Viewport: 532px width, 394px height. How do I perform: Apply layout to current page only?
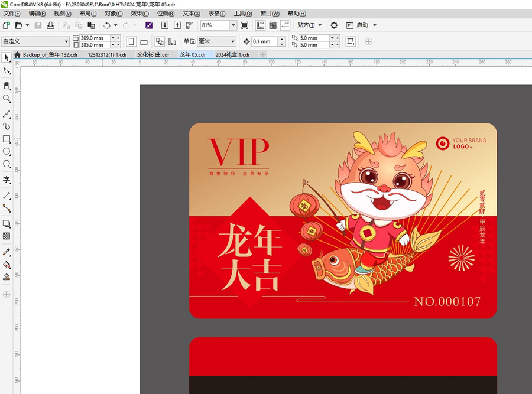pyautogui.click(x=172, y=42)
